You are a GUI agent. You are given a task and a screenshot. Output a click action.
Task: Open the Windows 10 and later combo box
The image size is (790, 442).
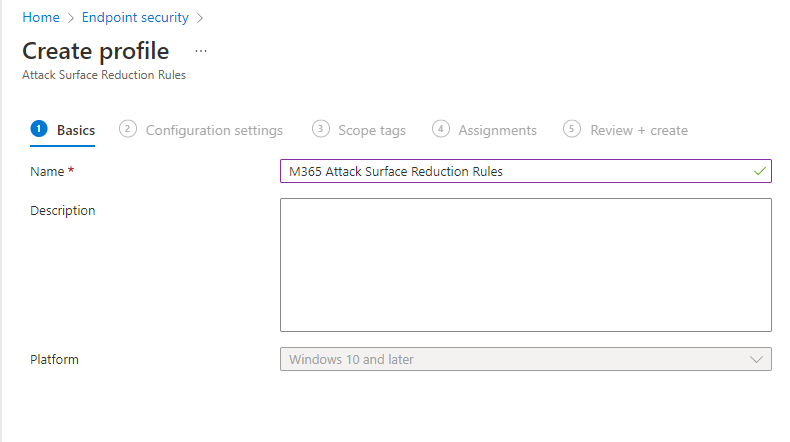click(525, 359)
